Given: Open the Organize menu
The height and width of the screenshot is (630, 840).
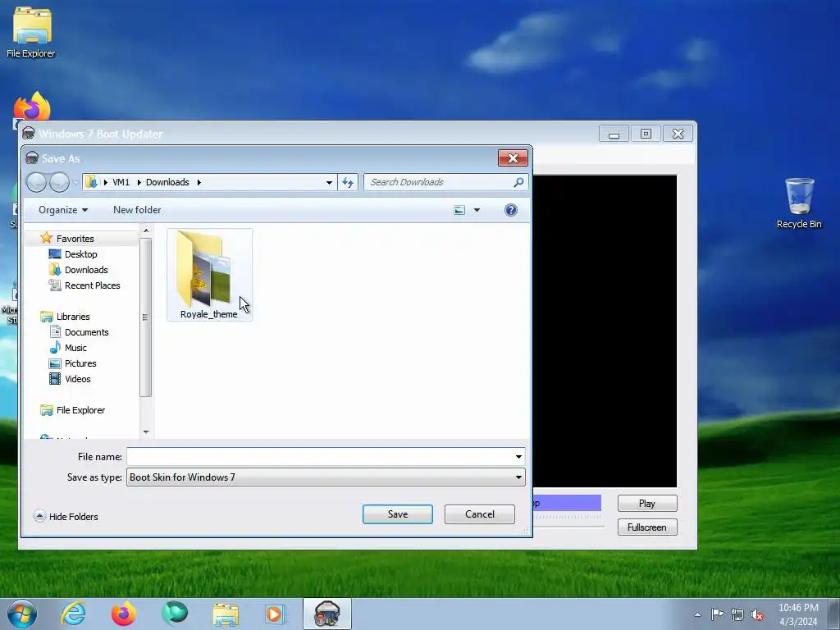Looking at the screenshot, I should tap(62, 210).
